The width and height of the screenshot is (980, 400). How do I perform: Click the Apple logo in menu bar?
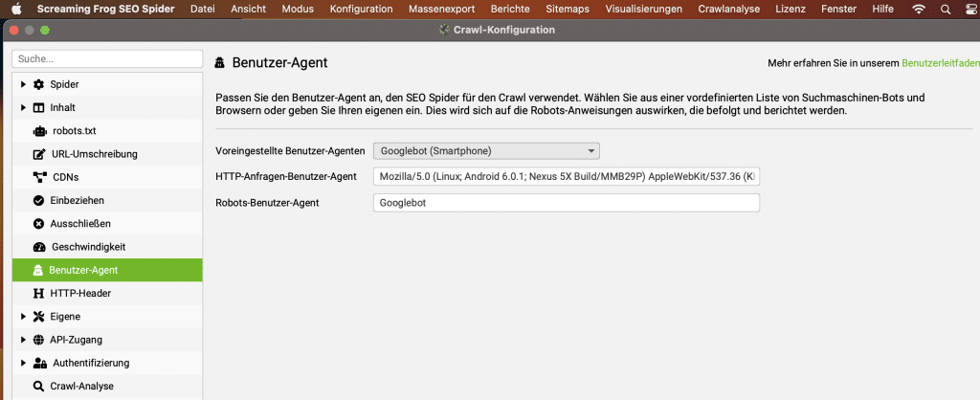tap(16, 9)
